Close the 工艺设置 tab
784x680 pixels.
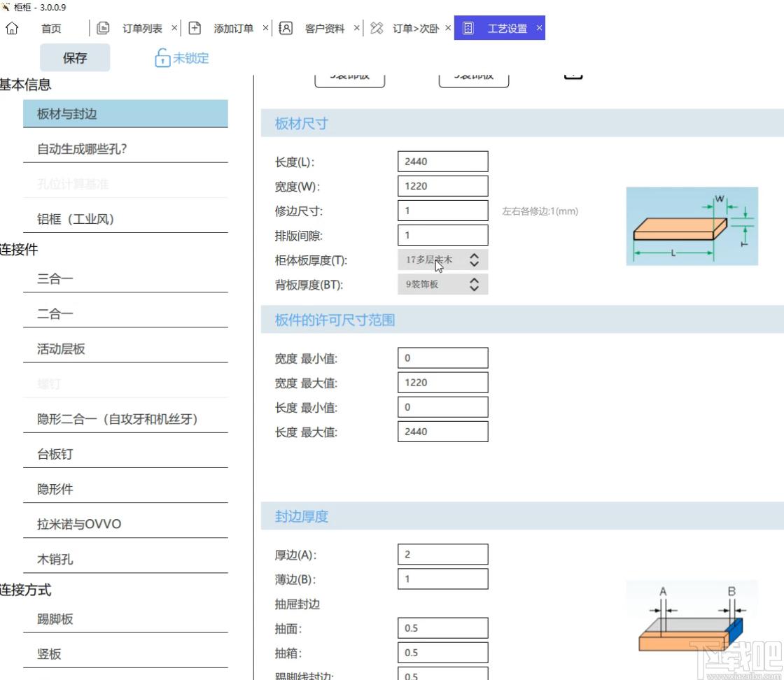pos(539,28)
